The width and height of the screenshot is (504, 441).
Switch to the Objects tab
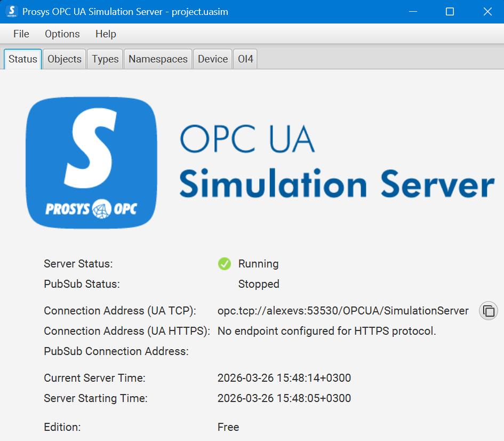point(65,59)
